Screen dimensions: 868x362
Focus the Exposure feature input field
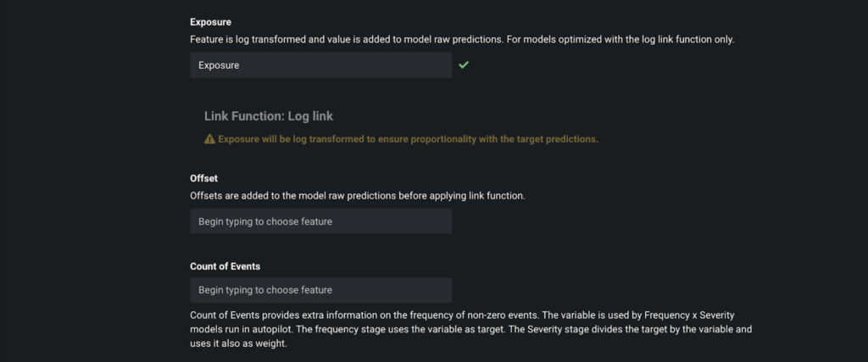point(321,64)
